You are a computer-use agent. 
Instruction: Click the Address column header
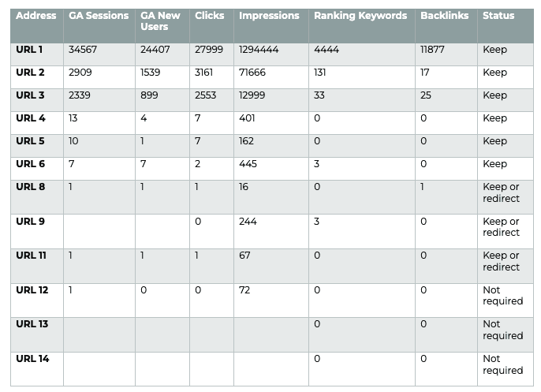pyautogui.click(x=36, y=16)
